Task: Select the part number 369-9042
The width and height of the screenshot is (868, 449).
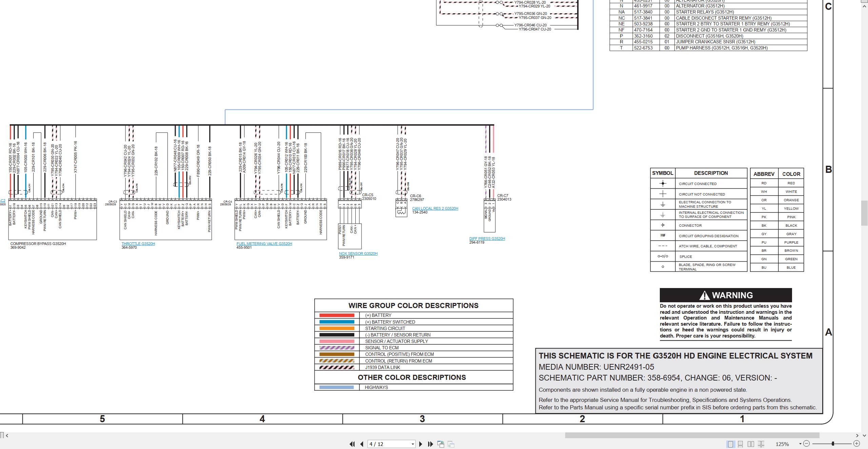Action: [18, 247]
